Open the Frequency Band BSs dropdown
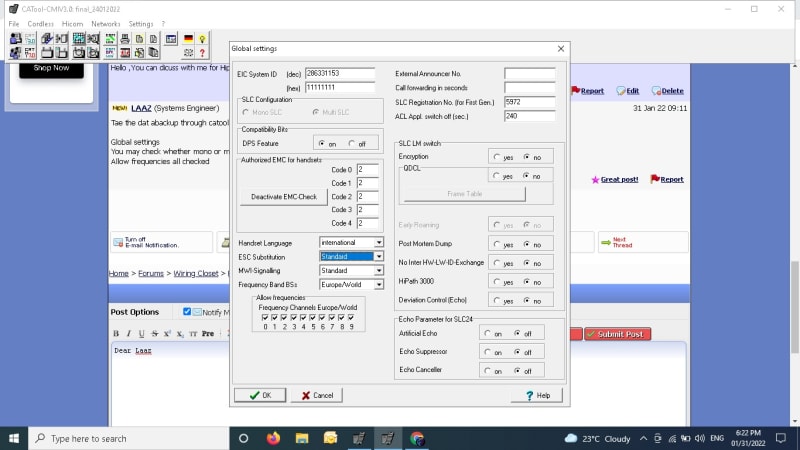Screen dimensions: 800x450 379,285
